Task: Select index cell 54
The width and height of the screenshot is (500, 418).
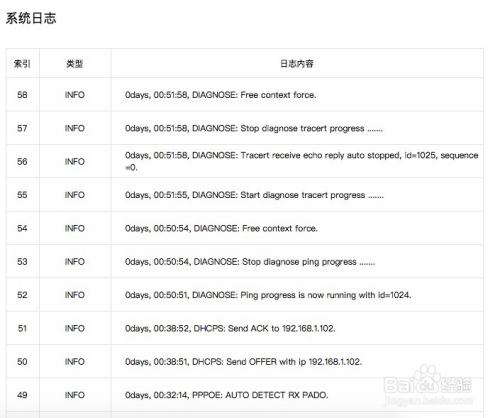Action: [x=22, y=228]
